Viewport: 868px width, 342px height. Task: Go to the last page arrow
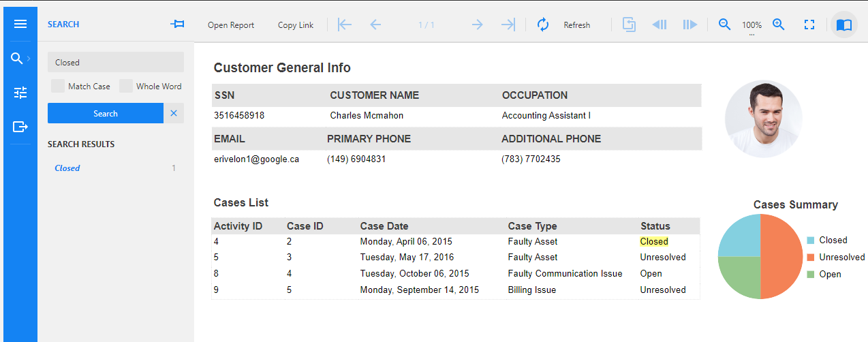click(x=508, y=25)
